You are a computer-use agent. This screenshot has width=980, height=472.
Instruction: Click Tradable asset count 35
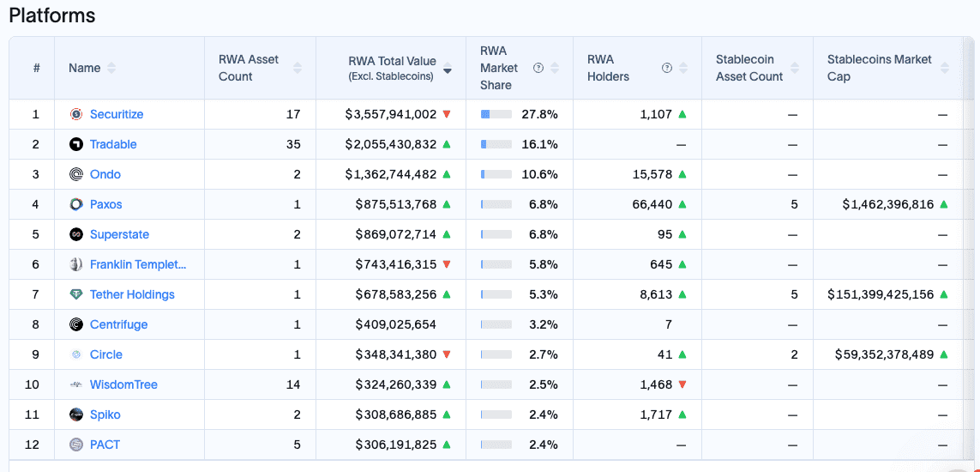(293, 144)
